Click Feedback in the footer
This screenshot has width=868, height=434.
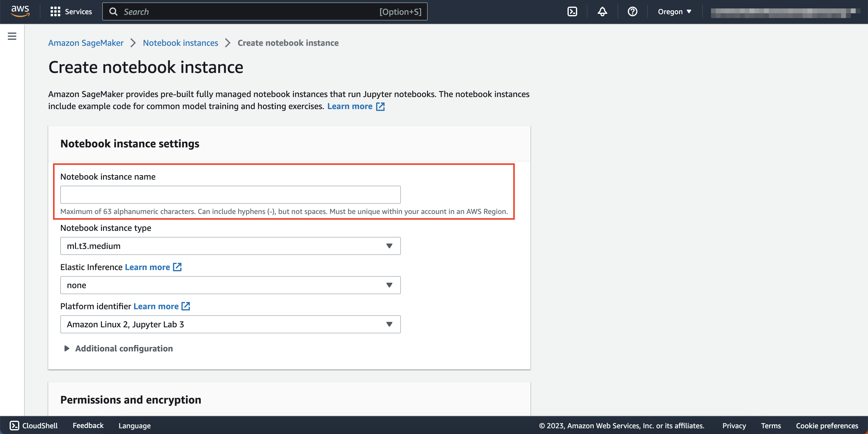88,425
